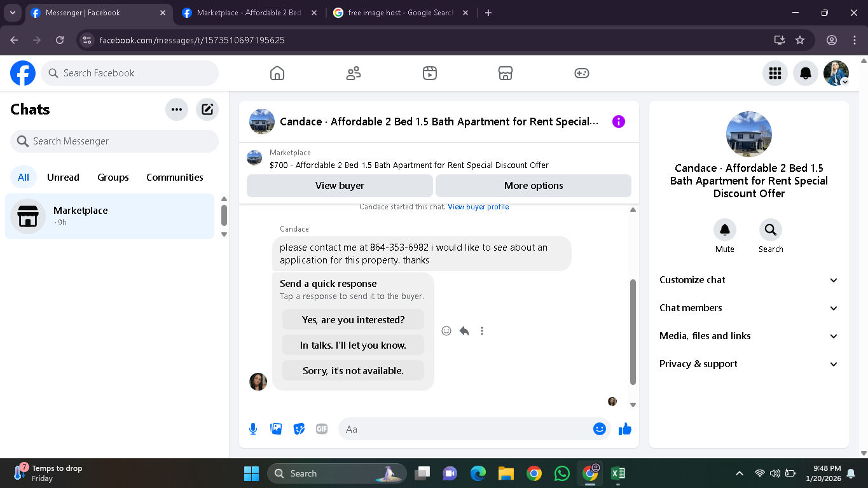
Task: Open Chrome tab search dropdown arrow
Action: click(12, 13)
